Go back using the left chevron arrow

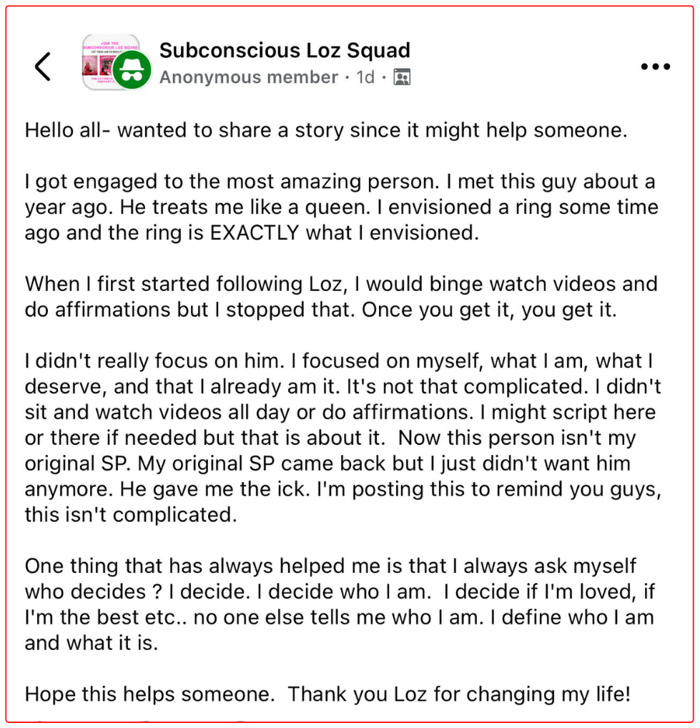point(43,67)
